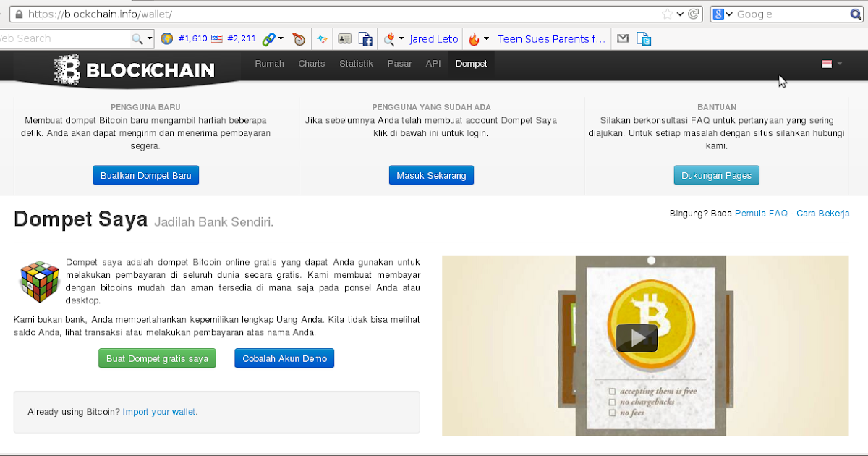The height and width of the screenshot is (456, 868).
Task: Click the Dukungan Pages button
Action: pos(716,175)
